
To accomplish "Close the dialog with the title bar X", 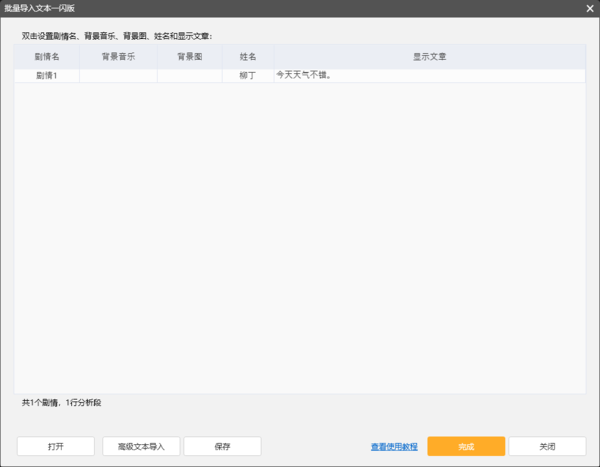I will (590, 8).
